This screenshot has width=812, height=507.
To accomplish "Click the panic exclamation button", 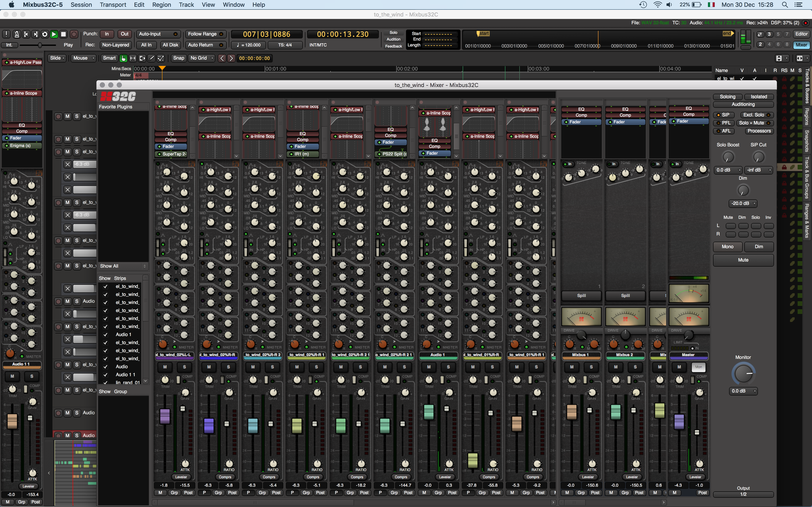I will point(6,34).
